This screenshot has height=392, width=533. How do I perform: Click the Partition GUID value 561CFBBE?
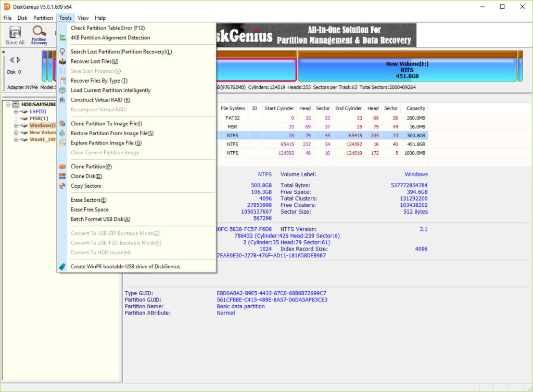[x=272, y=300]
